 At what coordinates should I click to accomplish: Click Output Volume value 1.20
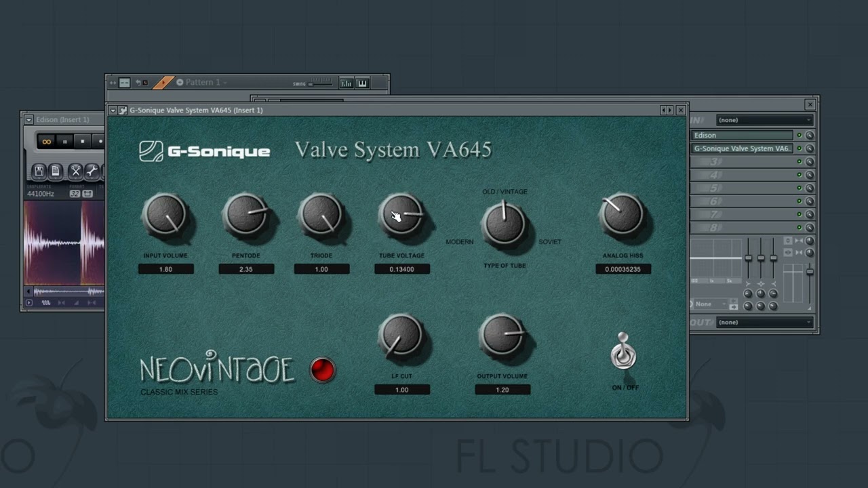pyautogui.click(x=502, y=390)
